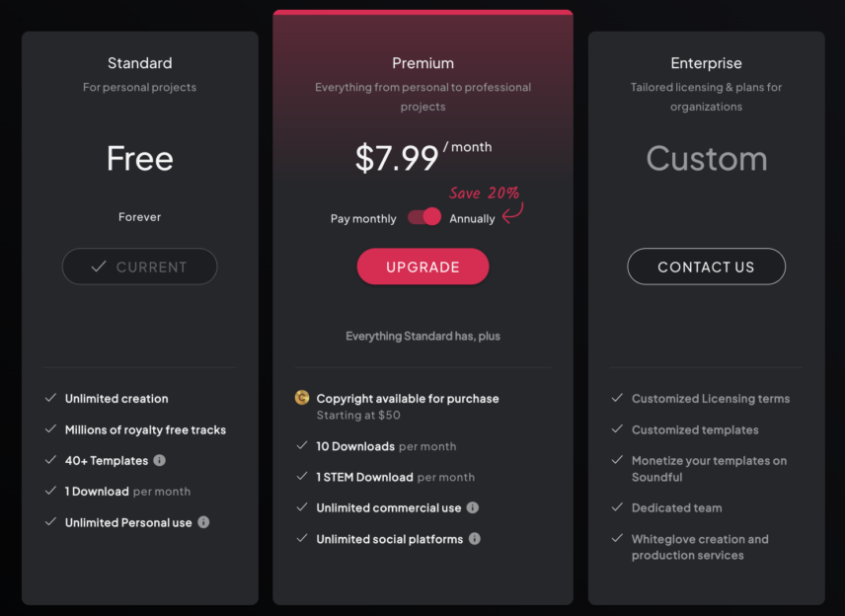Click the CONTACT US button

pos(706,267)
